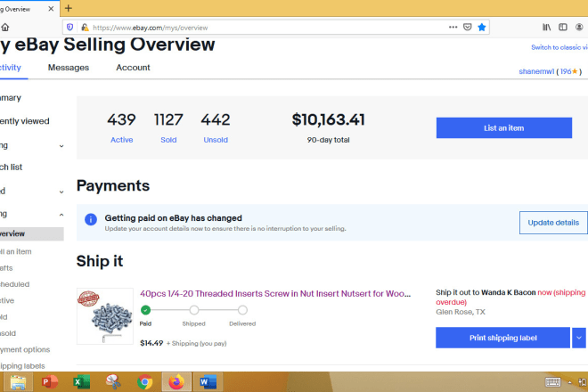The image size is (588, 392).
Task: Show hidden tray icons arrow
Action: coord(569,382)
